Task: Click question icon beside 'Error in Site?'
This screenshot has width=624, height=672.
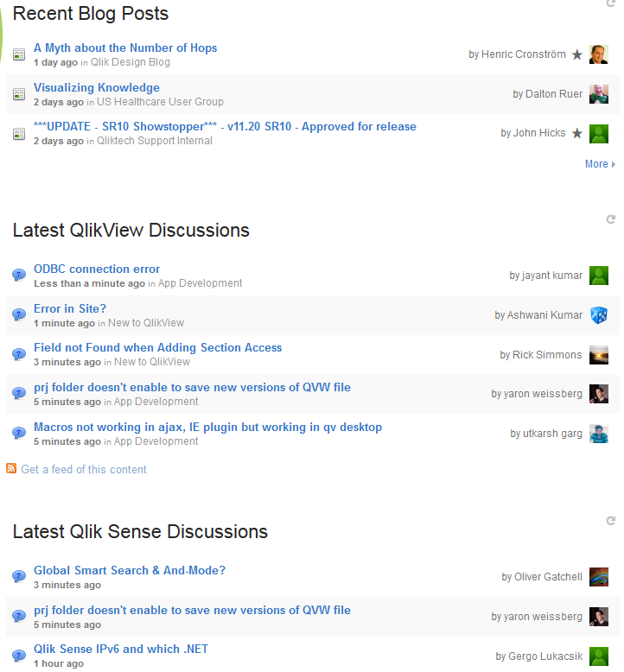Action: [19, 314]
